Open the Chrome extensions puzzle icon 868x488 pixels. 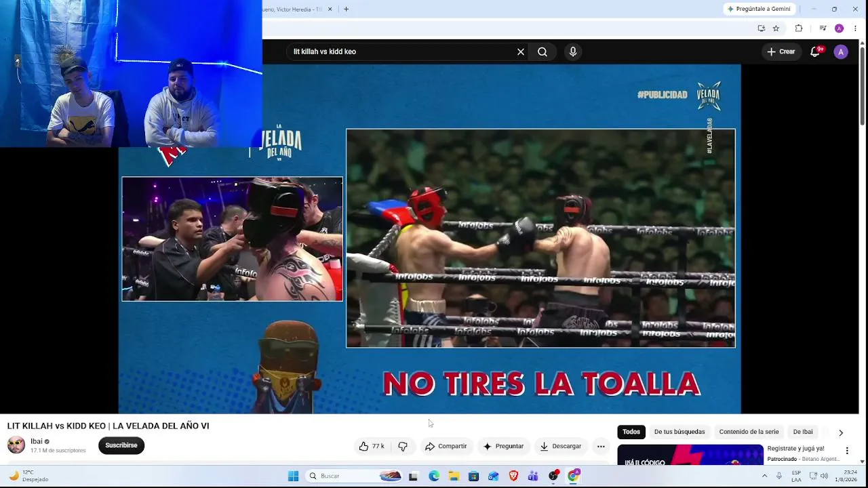pyautogui.click(x=799, y=28)
